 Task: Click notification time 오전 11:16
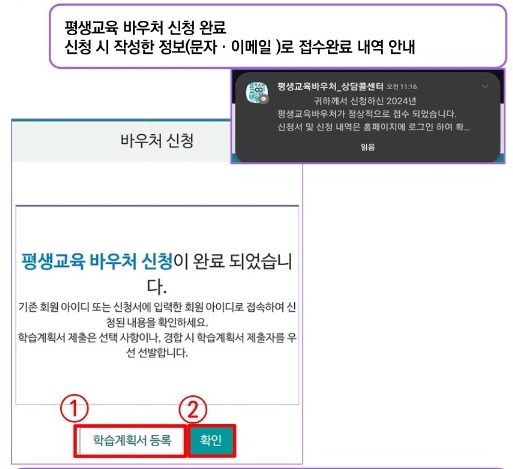click(x=402, y=87)
